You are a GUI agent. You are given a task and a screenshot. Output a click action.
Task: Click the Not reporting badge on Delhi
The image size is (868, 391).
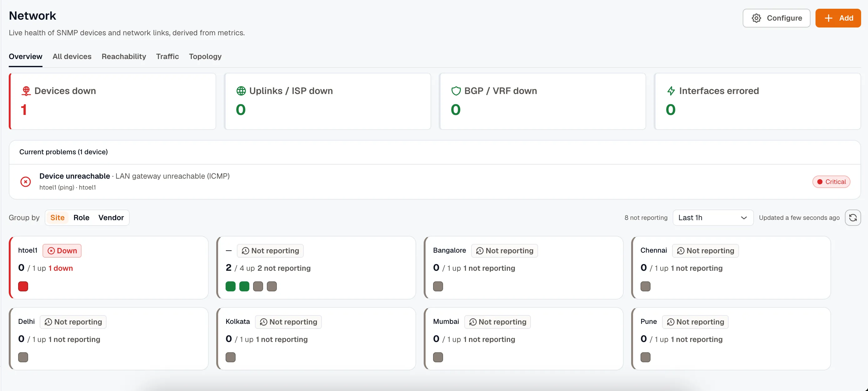73,322
